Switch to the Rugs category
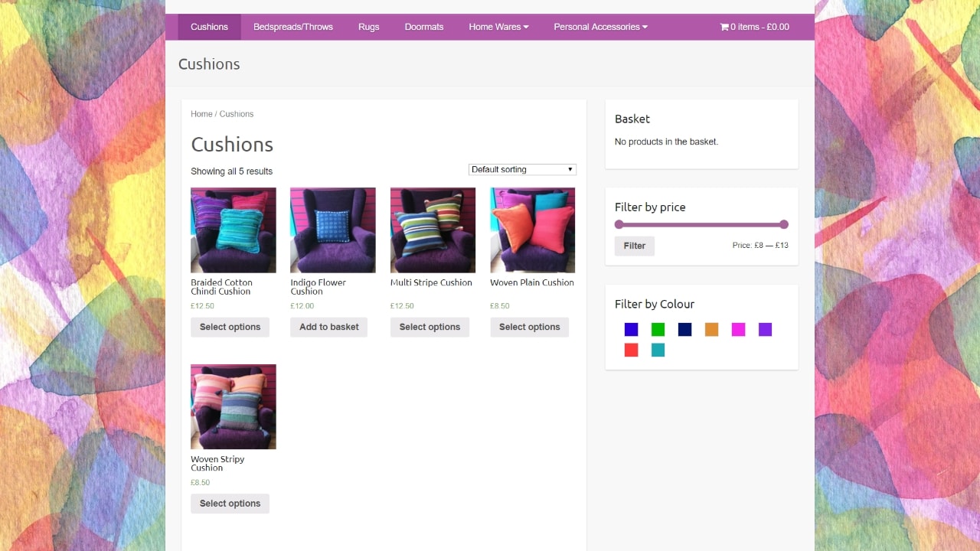The height and width of the screenshot is (551, 980). pyautogui.click(x=368, y=26)
